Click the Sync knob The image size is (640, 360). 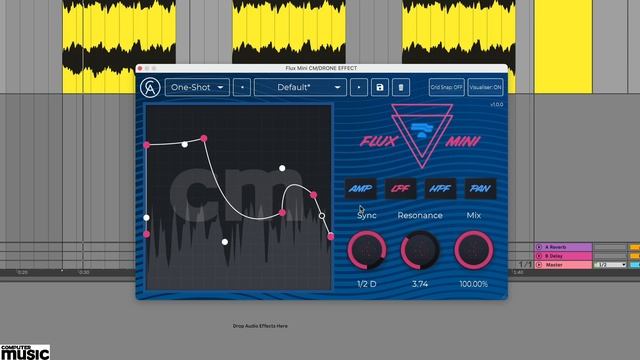coord(367,250)
